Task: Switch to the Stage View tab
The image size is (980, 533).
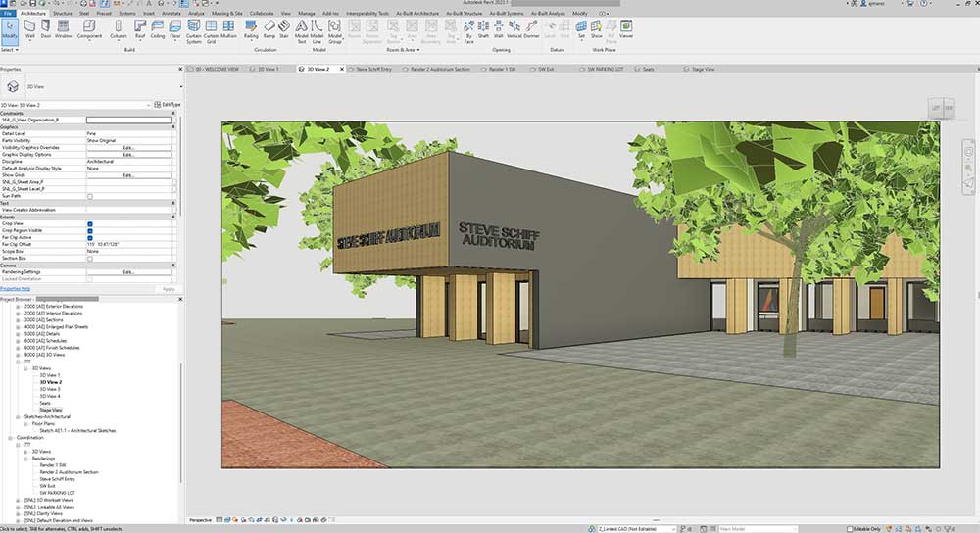Action: [702, 70]
